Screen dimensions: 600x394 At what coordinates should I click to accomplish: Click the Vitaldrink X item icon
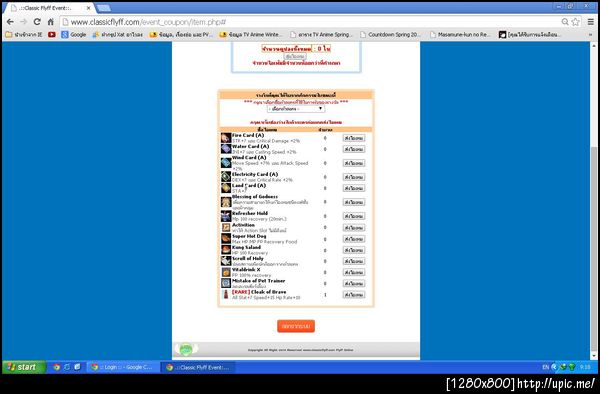tap(226, 272)
